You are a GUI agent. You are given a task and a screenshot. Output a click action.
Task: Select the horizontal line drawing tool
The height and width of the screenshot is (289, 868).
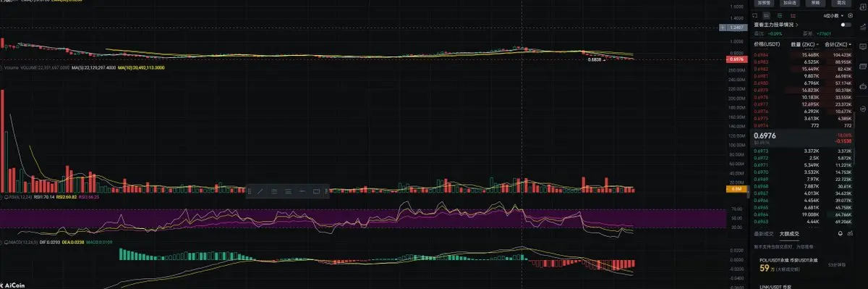302,192
